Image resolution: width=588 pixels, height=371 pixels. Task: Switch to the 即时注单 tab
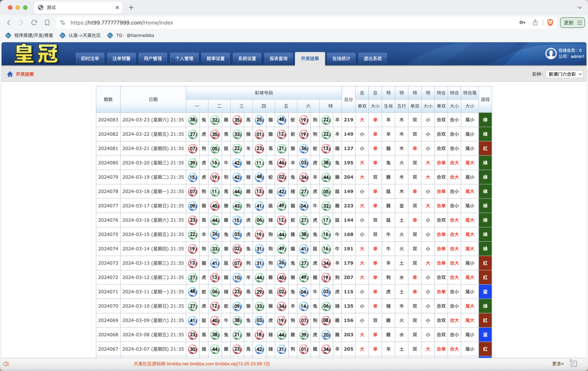click(90, 59)
